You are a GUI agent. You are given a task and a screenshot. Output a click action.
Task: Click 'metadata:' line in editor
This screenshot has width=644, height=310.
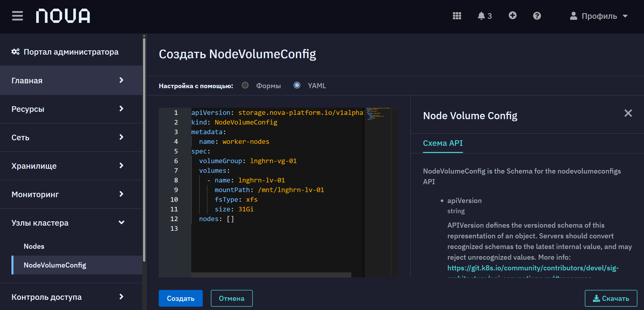click(x=209, y=132)
